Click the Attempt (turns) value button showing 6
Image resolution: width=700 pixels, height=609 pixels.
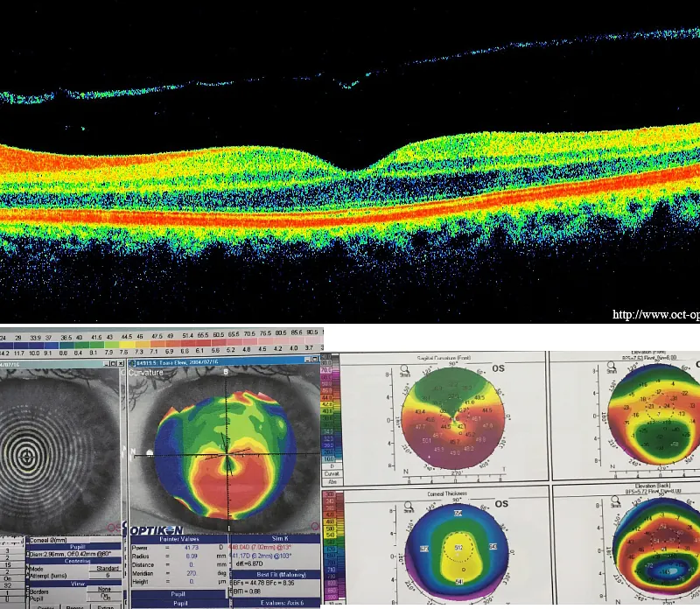[107, 576]
